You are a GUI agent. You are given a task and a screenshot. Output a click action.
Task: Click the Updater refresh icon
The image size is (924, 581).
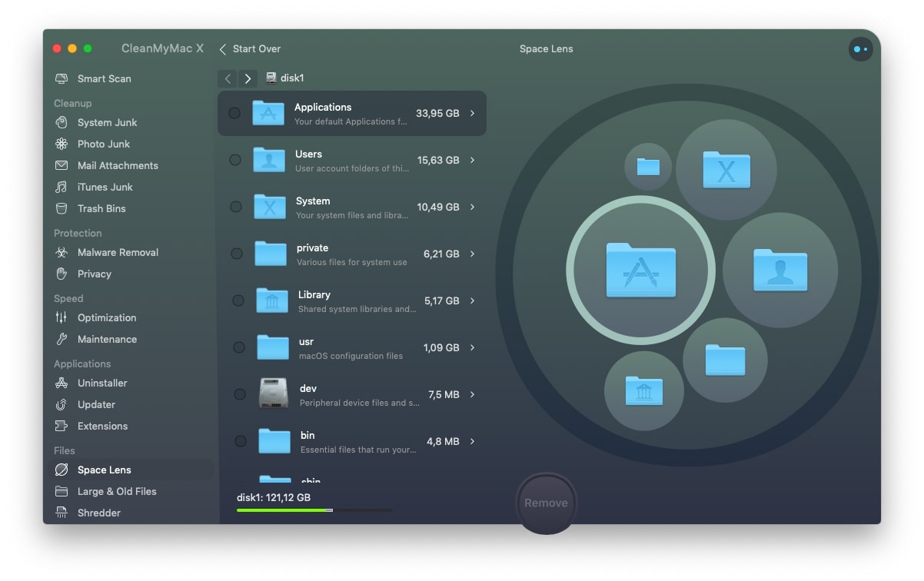(x=61, y=404)
